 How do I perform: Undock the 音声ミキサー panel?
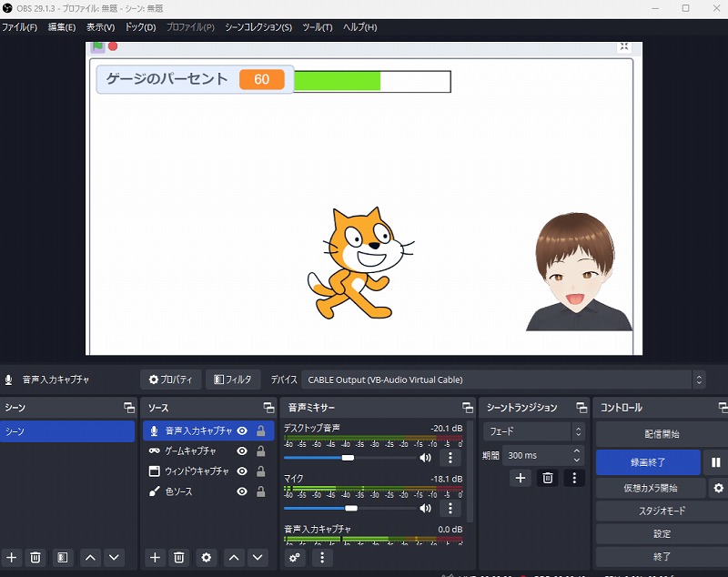468,408
